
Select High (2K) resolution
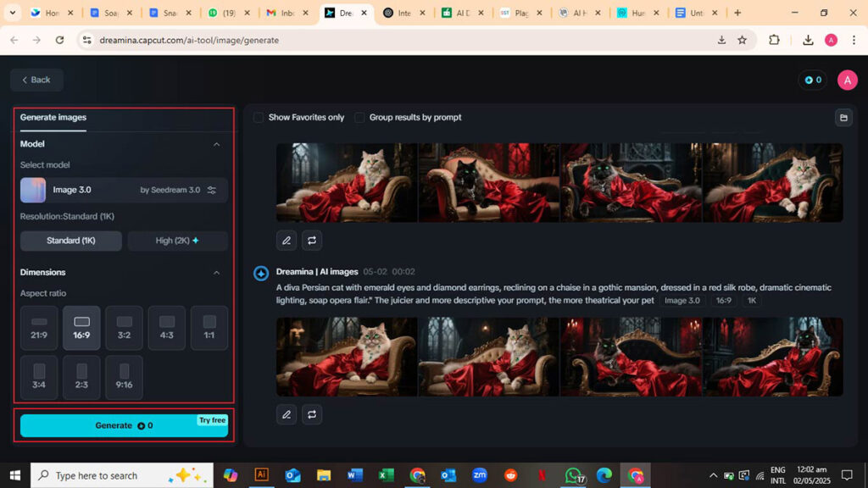pos(177,241)
